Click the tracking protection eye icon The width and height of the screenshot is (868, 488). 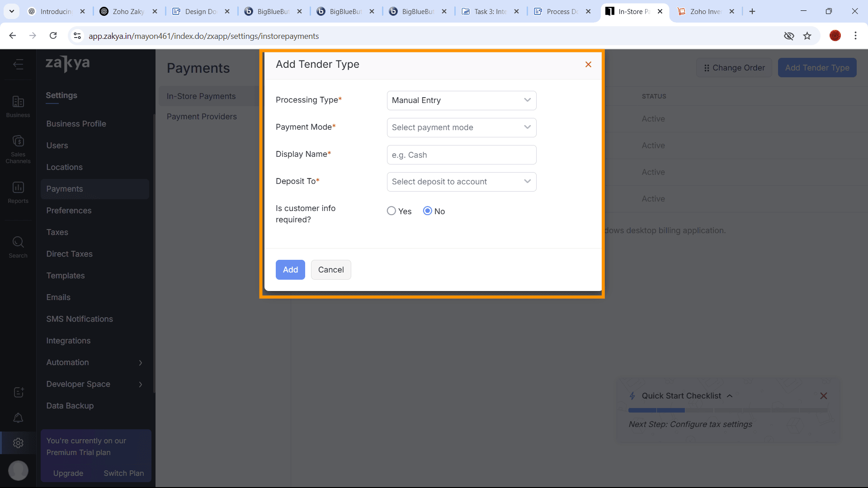click(789, 36)
